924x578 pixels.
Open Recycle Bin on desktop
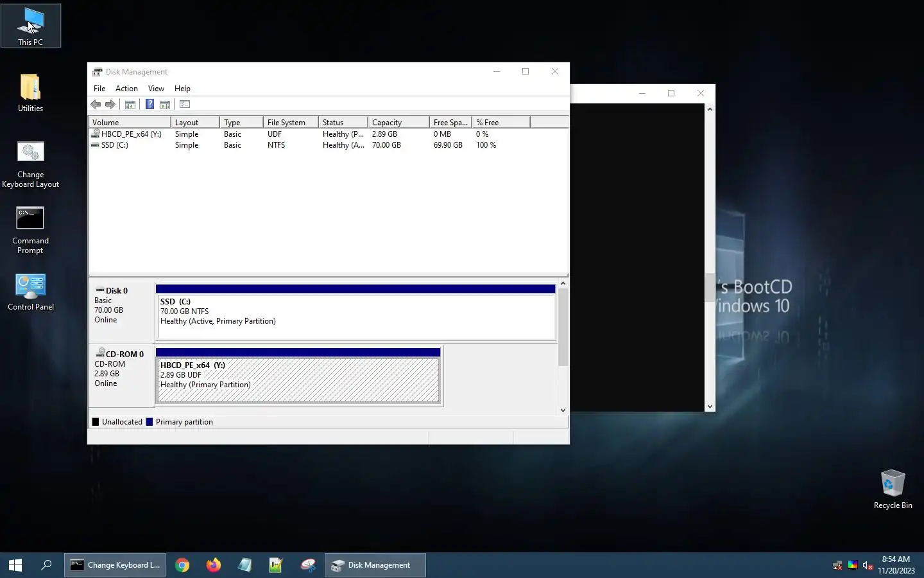[x=893, y=489]
